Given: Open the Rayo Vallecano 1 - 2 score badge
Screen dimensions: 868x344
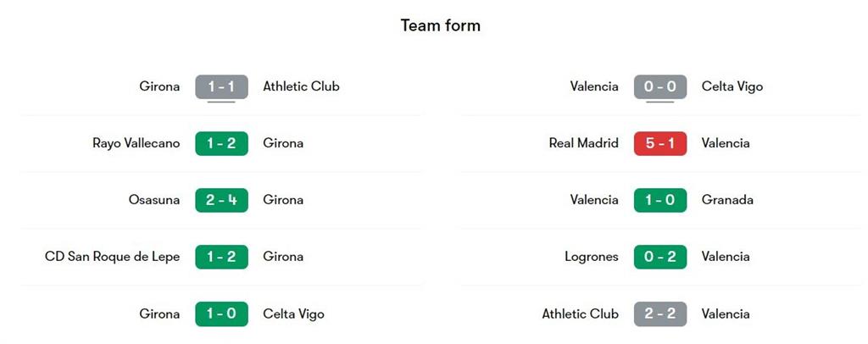Looking at the screenshot, I should click(221, 143).
